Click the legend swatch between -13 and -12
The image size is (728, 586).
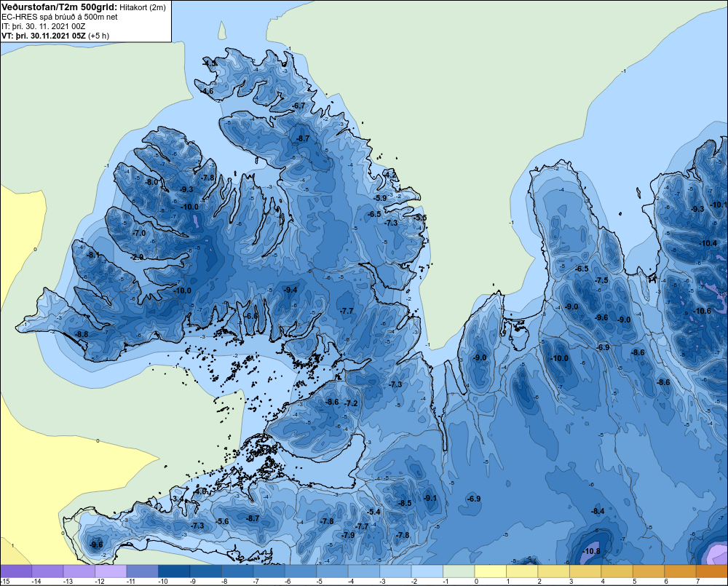pyautogui.click(x=79, y=571)
